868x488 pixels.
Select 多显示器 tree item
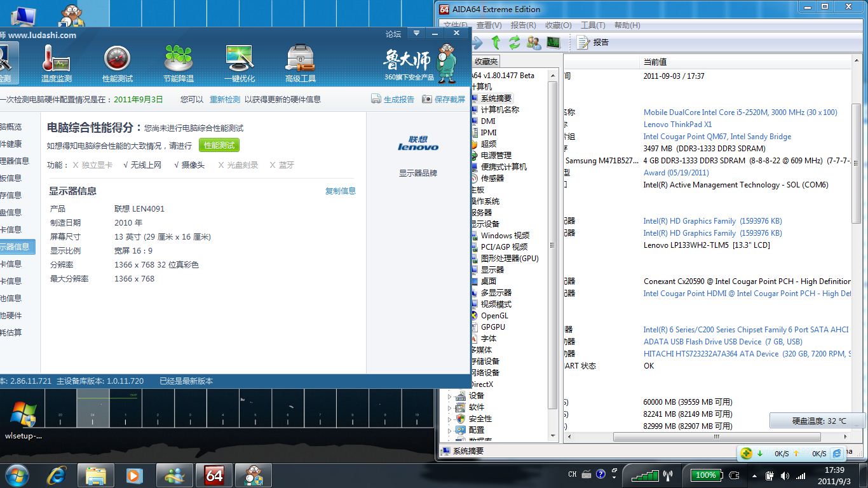point(496,293)
